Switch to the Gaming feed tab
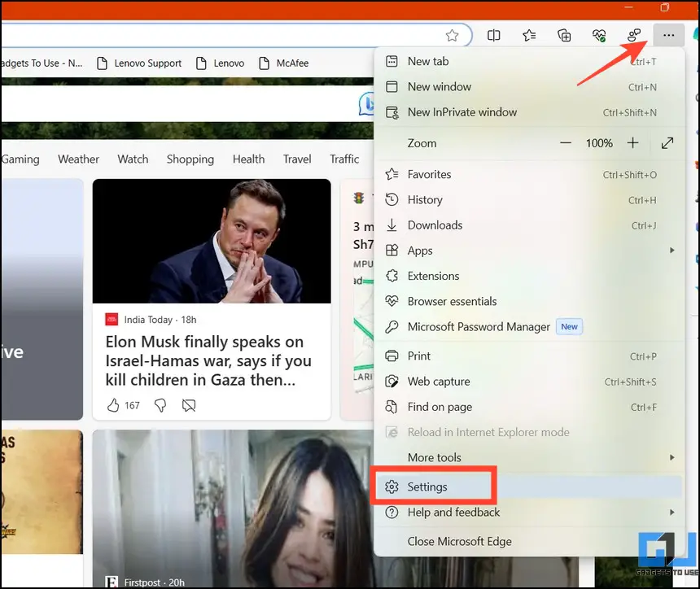This screenshot has width=700, height=589. pyautogui.click(x=20, y=159)
